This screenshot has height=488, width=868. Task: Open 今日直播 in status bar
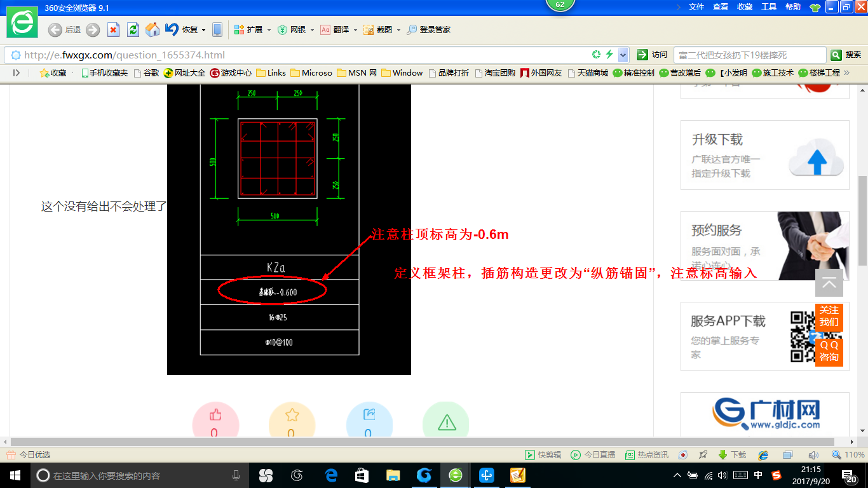[x=593, y=455]
